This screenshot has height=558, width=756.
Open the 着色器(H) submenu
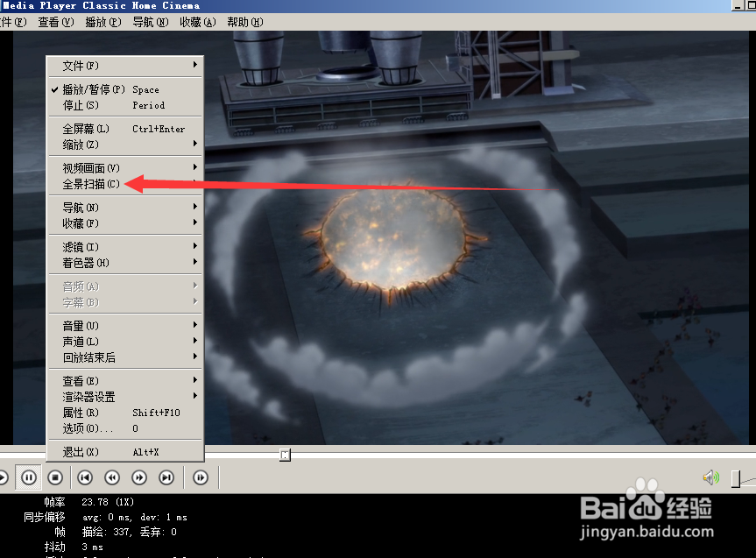tap(125, 263)
